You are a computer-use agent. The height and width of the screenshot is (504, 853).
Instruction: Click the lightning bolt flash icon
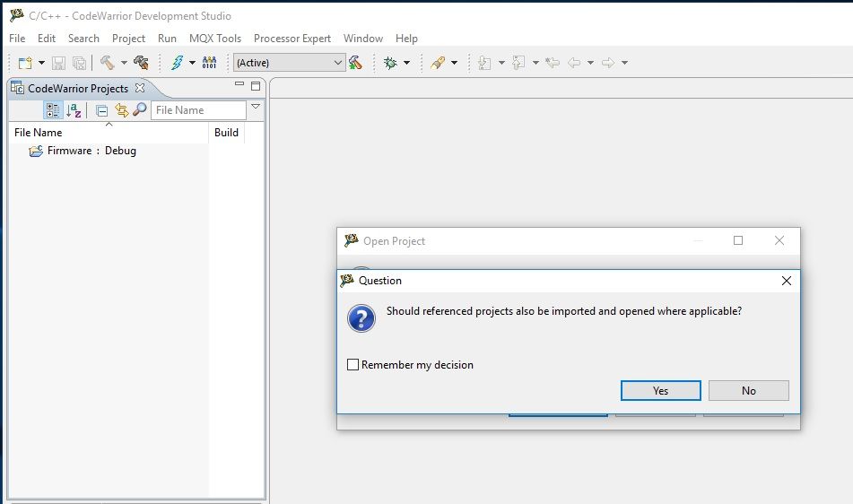click(178, 63)
